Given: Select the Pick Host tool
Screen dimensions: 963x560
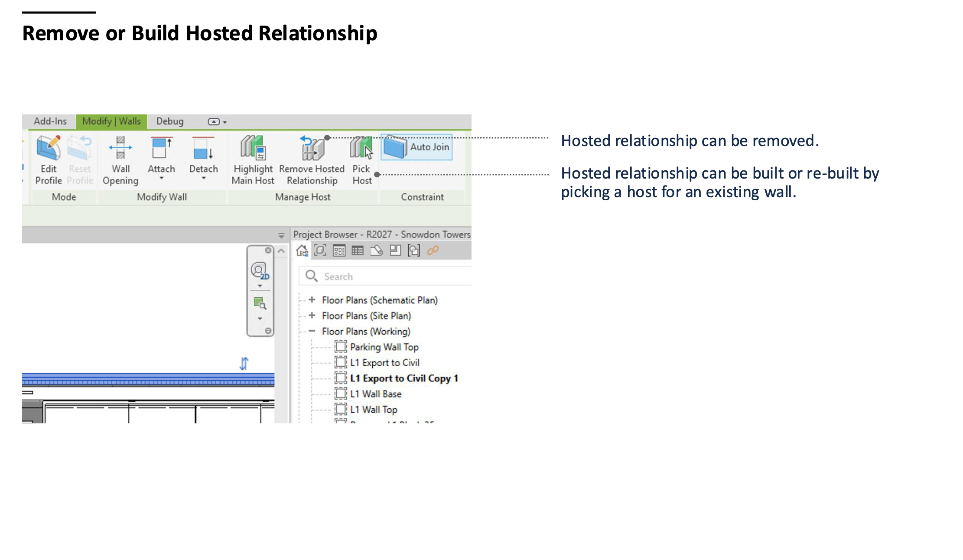Looking at the screenshot, I should point(362,160).
